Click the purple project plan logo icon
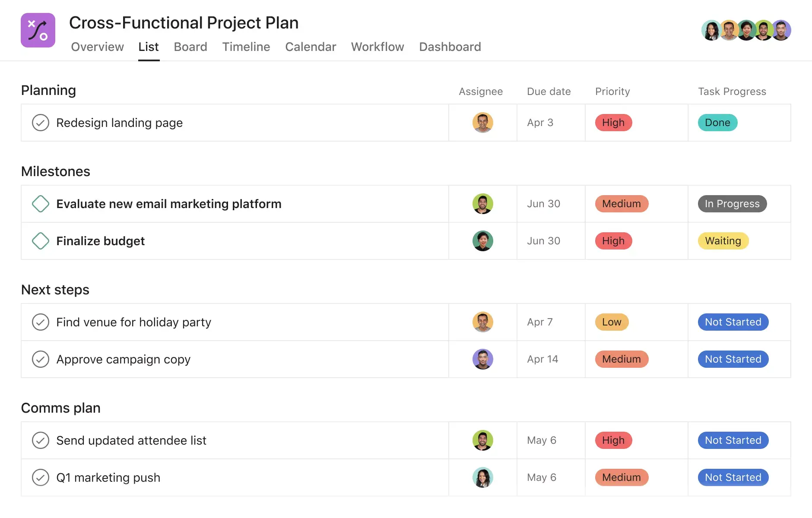 pyautogui.click(x=38, y=30)
